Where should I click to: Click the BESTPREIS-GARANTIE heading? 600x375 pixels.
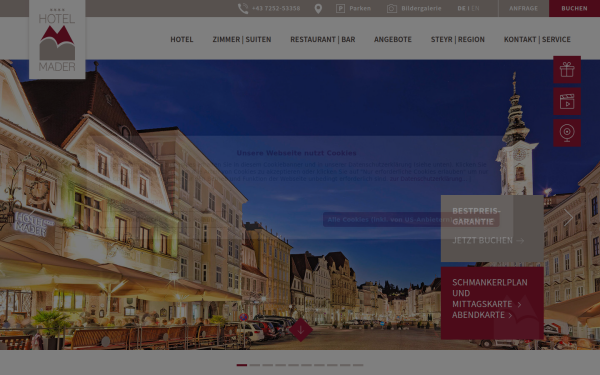476,216
